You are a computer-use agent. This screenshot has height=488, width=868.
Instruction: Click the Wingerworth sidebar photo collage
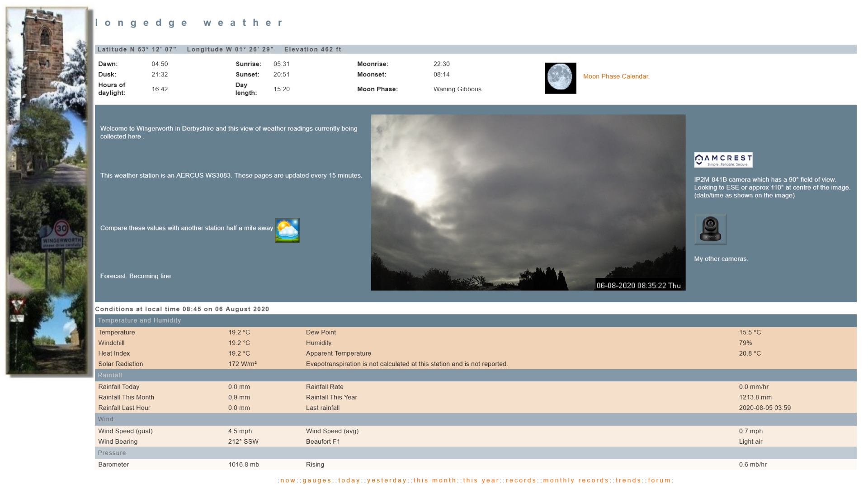coord(48,191)
